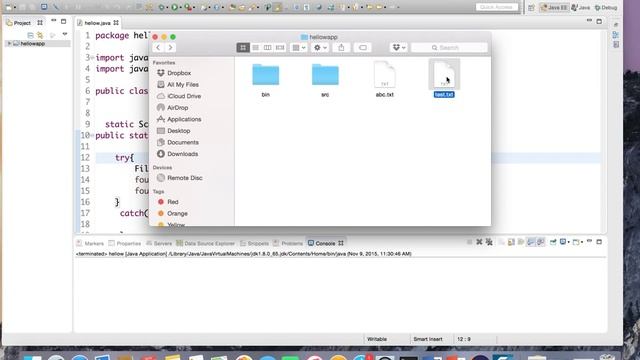The width and height of the screenshot is (640, 360).
Task: Switch Finder to list view
Action: [256, 48]
